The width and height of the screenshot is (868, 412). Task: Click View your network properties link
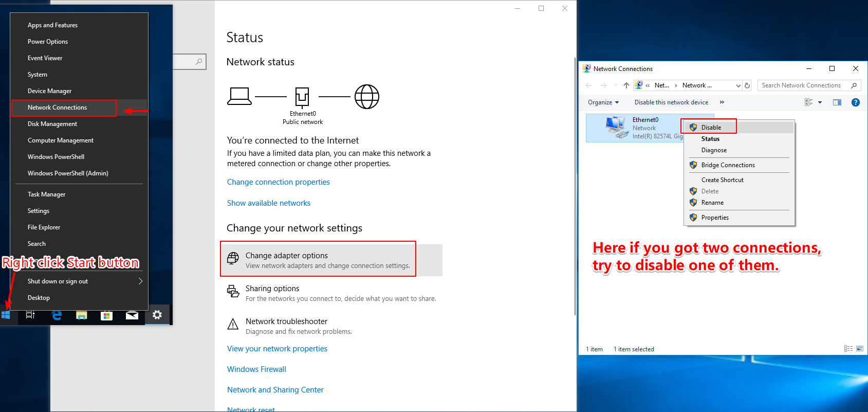[277, 349]
